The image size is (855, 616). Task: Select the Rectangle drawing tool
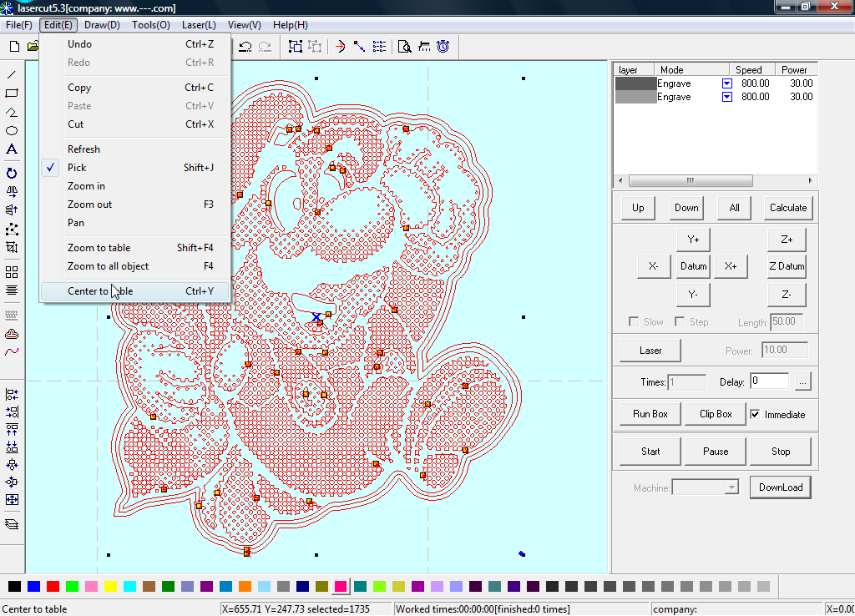click(12, 93)
